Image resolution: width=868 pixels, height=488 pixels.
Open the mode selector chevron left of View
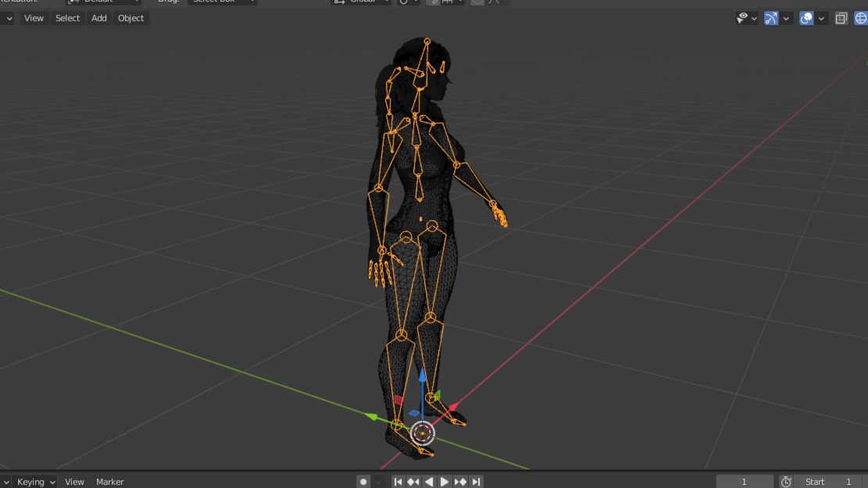coord(8,18)
